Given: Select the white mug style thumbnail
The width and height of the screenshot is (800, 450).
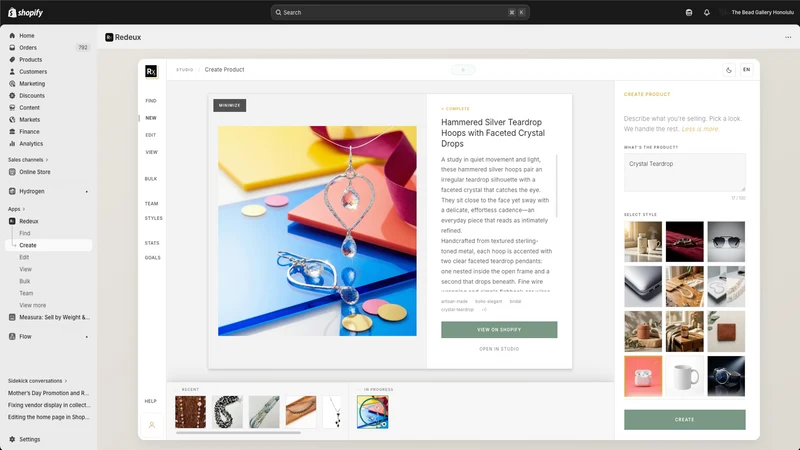Looking at the screenshot, I should 684,377.
